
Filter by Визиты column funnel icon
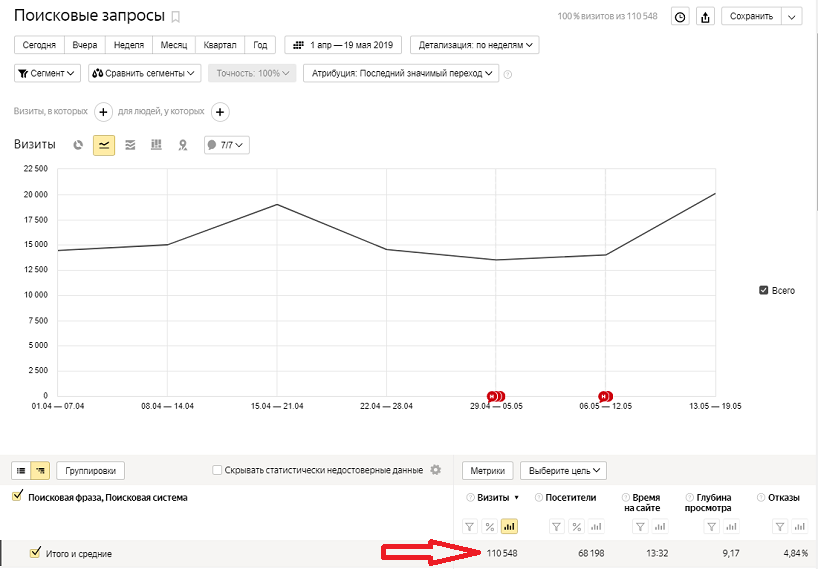click(470, 527)
